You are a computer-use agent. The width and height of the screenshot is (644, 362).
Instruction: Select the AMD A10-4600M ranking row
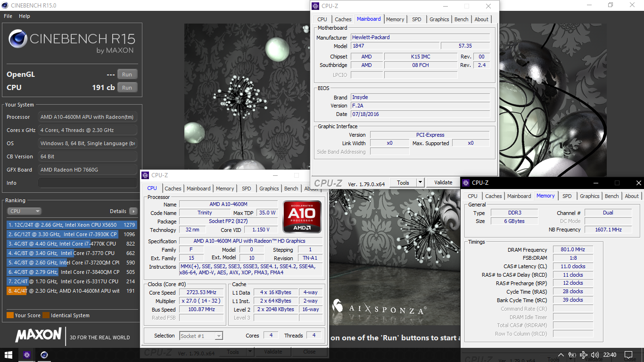click(72, 291)
